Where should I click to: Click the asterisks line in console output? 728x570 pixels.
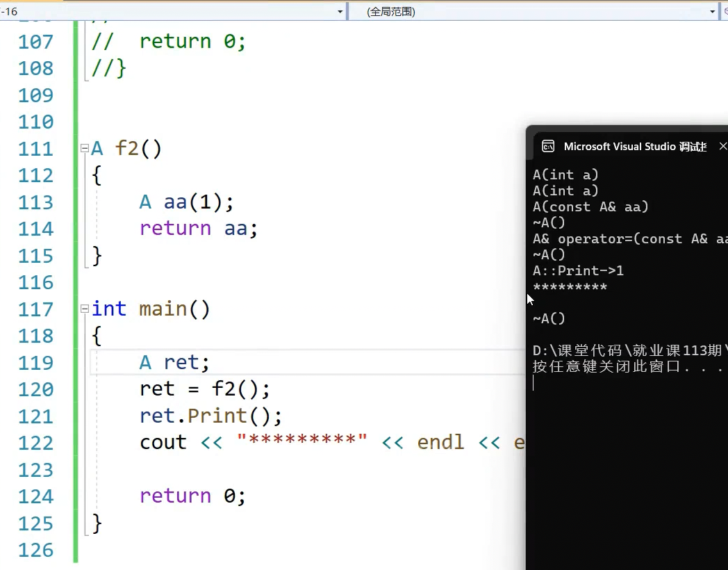coord(570,286)
